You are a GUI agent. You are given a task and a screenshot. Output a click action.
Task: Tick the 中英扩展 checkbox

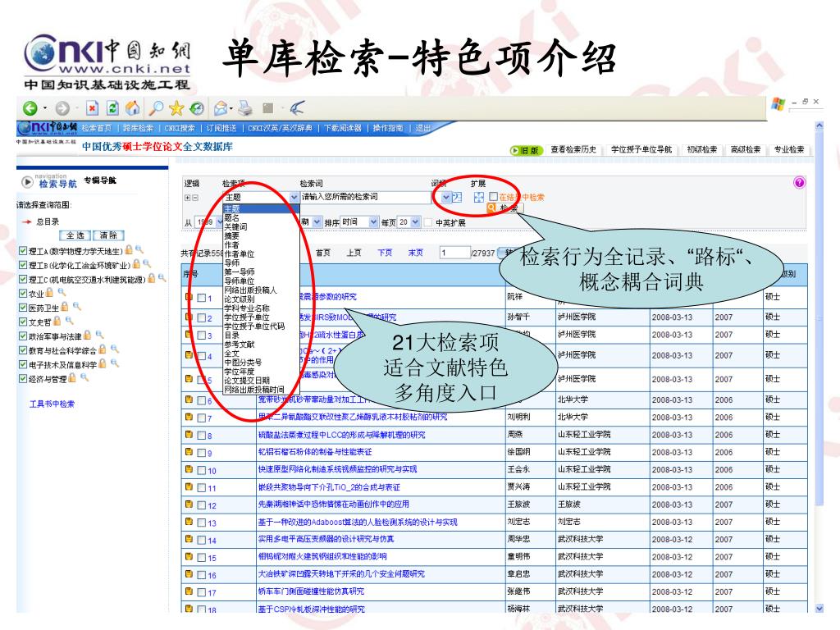[x=428, y=222]
